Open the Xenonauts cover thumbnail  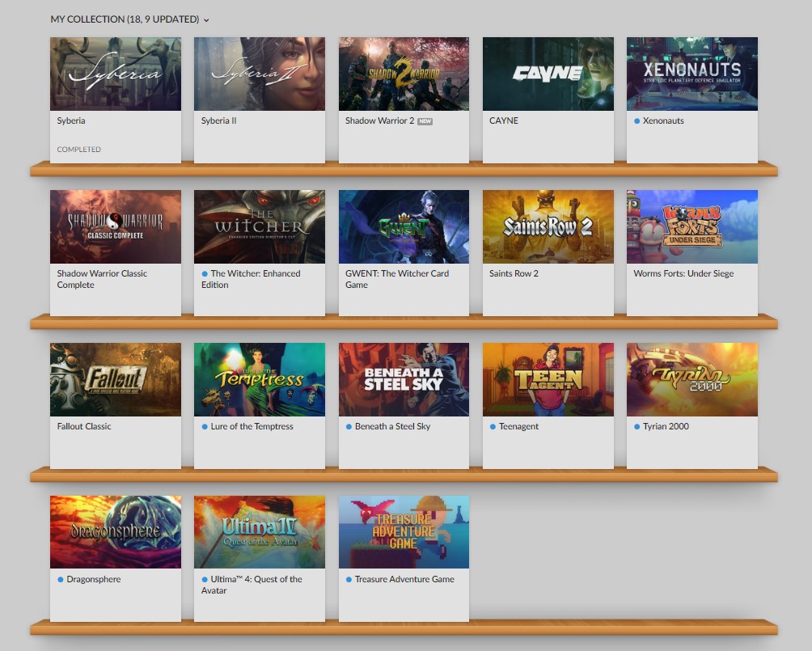pyautogui.click(x=691, y=74)
